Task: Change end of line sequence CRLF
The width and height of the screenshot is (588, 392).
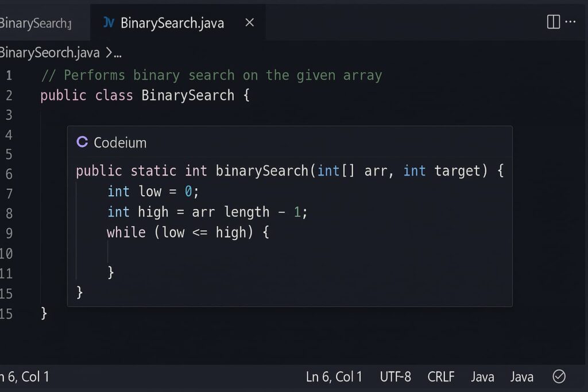Action: coord(440,377)
